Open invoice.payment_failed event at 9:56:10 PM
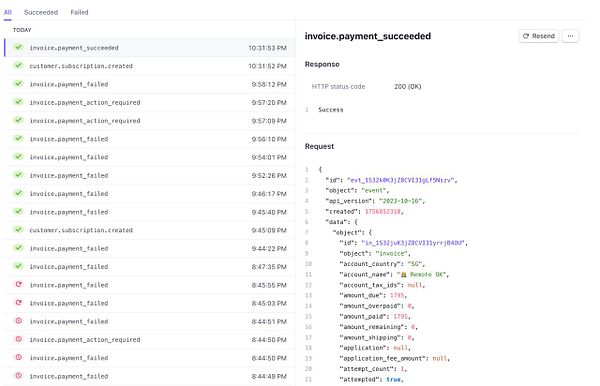 point(150,139)
